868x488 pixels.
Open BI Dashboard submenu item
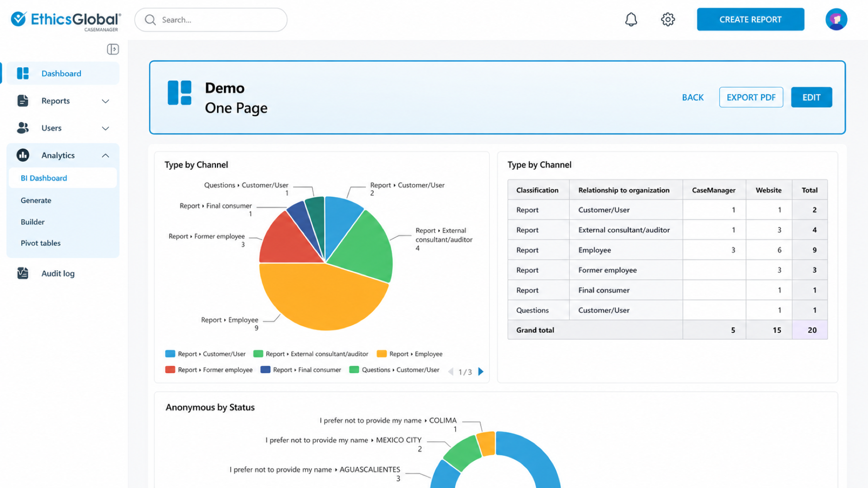[63, 178]
